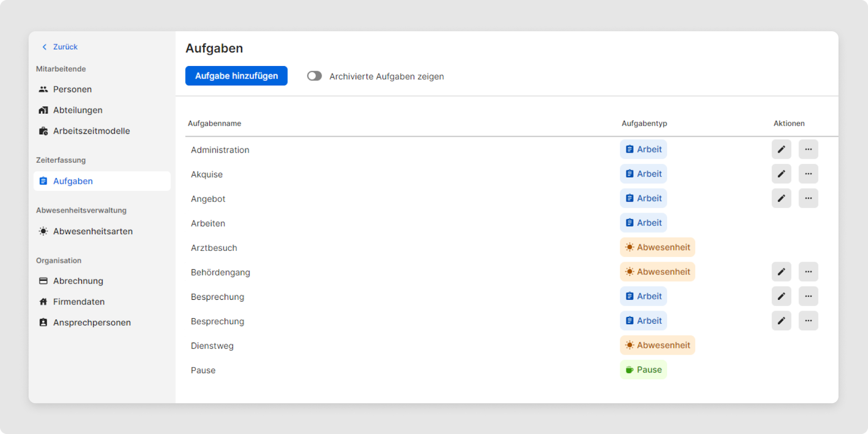Click the Aufgabenname column header
Image resolution: width=868 pixels, height=434 pixels.
coord(214,123)
